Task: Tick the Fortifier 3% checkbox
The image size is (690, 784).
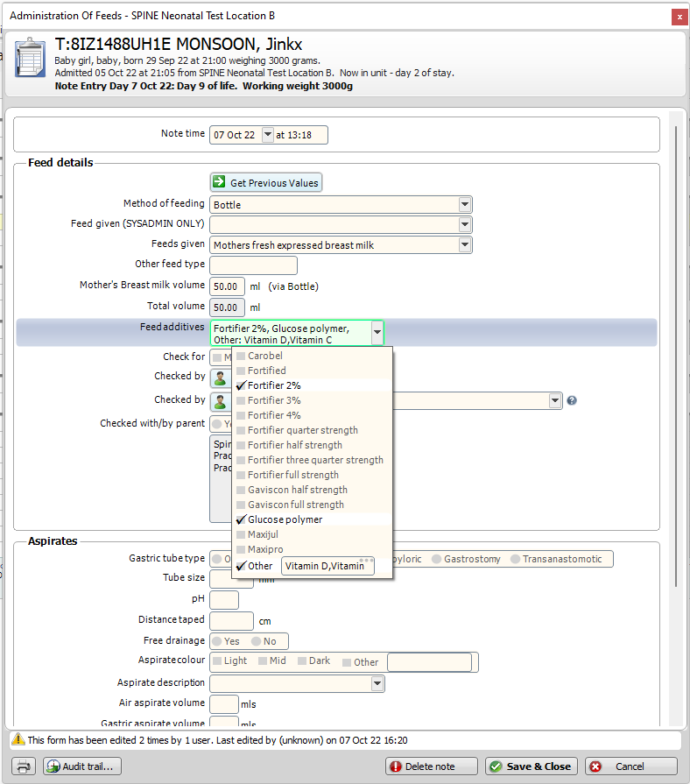Action: [x=241, y=400]
